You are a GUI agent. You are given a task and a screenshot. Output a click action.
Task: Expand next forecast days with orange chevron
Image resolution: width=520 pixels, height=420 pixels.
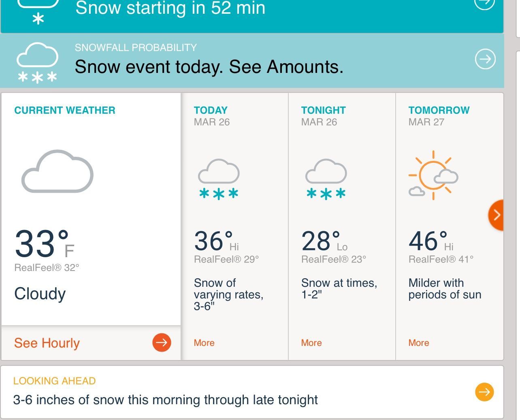coord(496,215)
